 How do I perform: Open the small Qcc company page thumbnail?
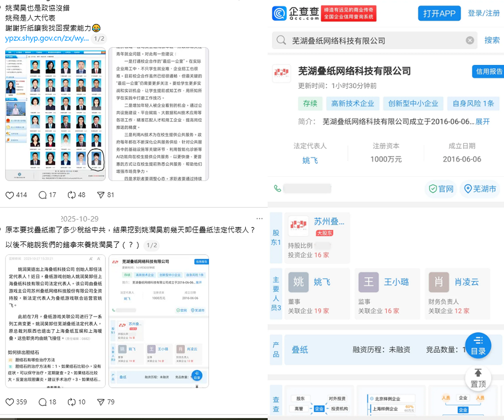(x=159, y=321)
